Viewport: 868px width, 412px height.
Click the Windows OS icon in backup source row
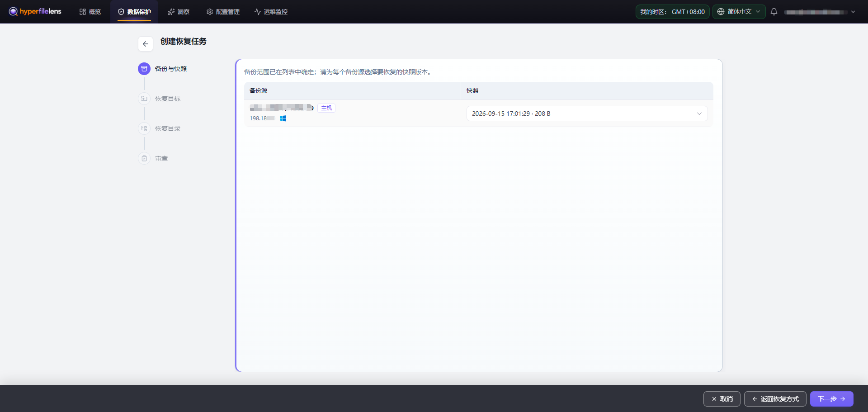[283, 118]
